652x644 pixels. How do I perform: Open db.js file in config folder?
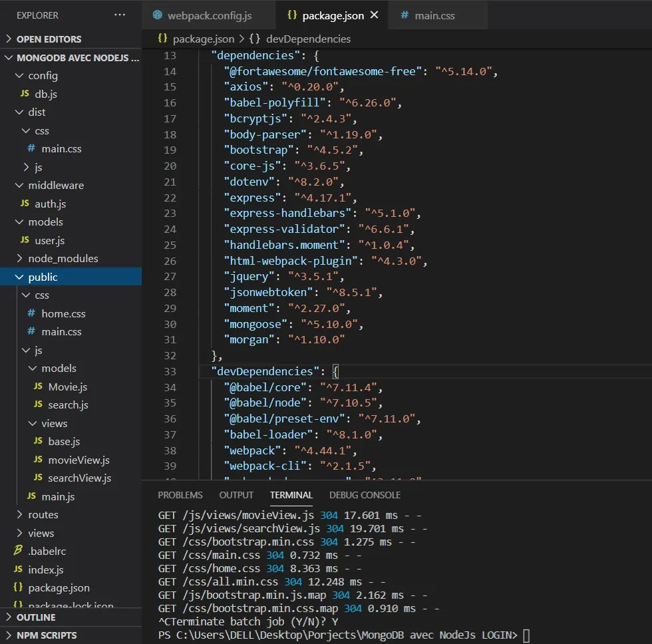pos(45,94)
